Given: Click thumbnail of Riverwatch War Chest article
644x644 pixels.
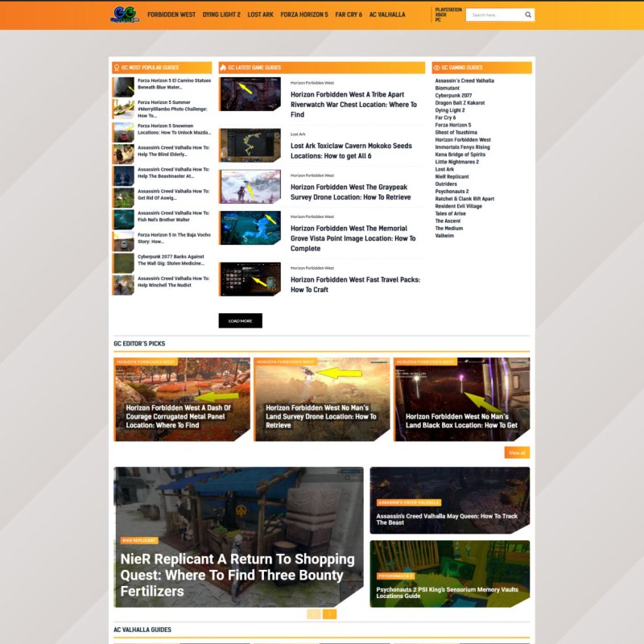Looking at the screenshot, I should [x=250, y=94].
